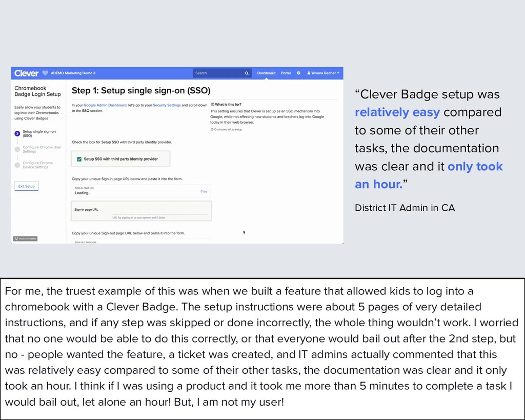Click the '#DEMO Marketing Demo 3' label

[x=73, y=73]
